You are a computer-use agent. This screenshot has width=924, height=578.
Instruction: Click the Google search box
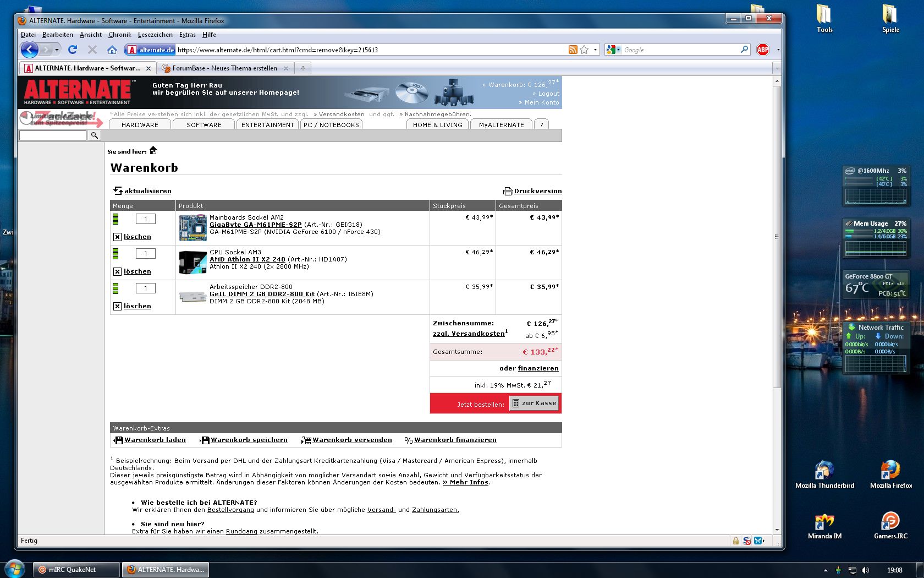tap(680, 50)
